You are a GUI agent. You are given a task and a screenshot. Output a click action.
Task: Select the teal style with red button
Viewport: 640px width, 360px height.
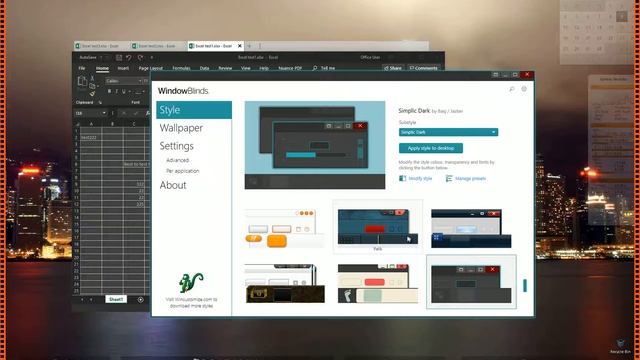tap(378, 227)
